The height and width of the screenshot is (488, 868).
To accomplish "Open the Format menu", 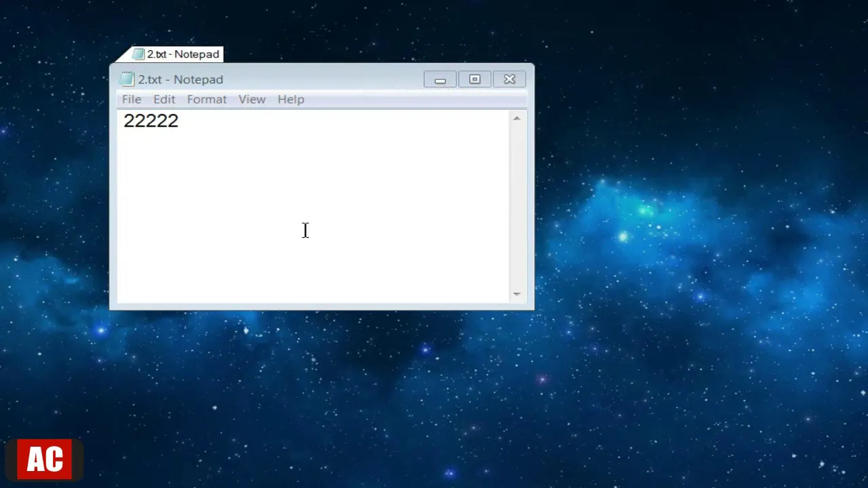I will (x=207, y=99).
